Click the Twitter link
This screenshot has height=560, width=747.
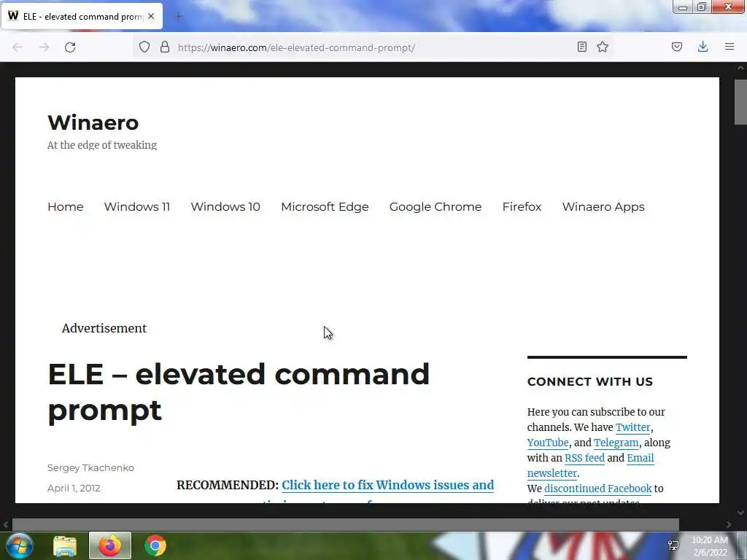click(x=632, y=427)
